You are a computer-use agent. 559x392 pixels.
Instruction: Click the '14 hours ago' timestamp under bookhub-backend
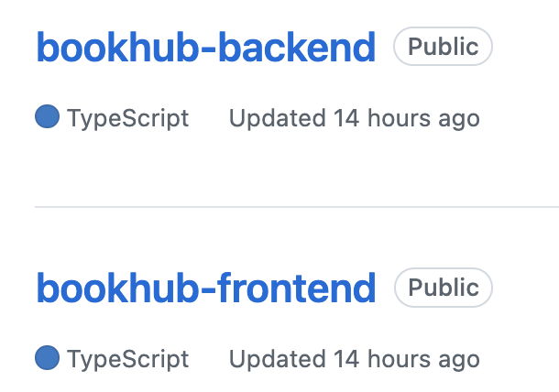pos(407,119)
